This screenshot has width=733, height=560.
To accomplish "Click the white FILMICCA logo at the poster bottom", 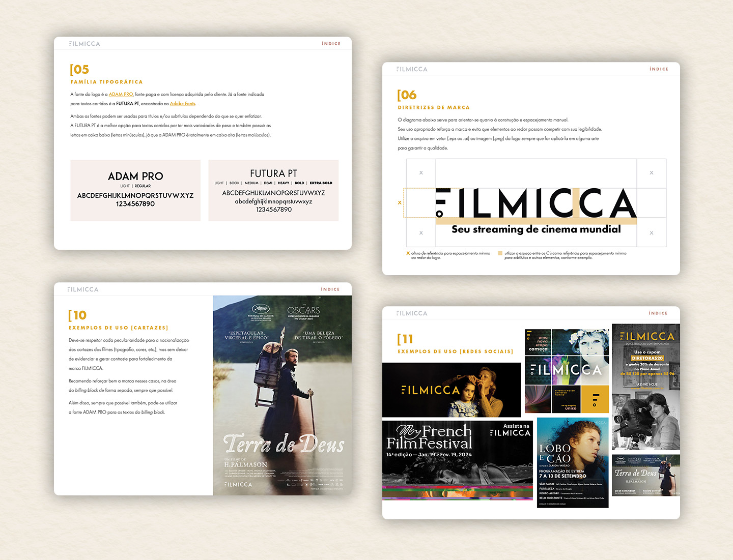I will pyautogui.click(x=238, y=485).
